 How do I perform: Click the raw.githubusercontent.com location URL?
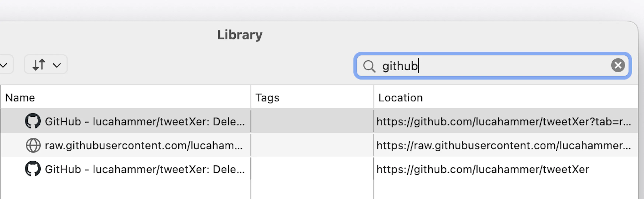[504, 146]
